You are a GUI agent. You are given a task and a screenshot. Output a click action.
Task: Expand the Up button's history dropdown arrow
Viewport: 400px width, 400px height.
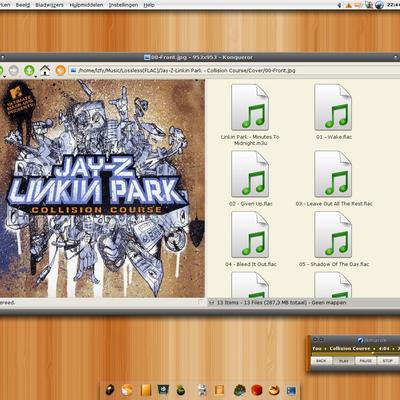[x=36, y=76]
